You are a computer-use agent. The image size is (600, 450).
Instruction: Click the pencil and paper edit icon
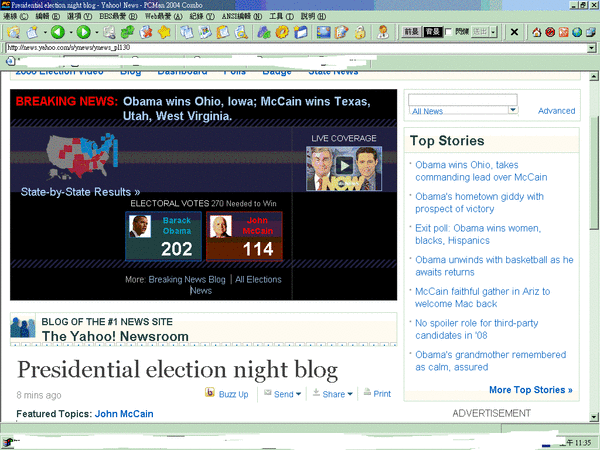tap(342, 32)
